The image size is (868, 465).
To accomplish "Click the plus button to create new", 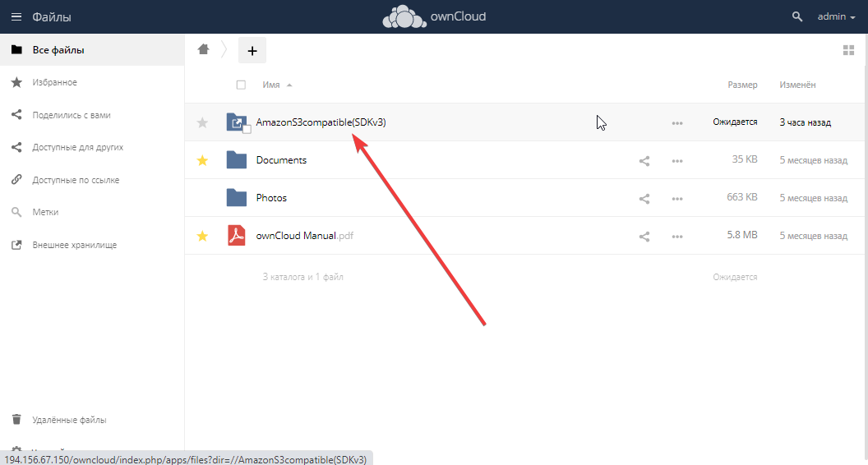I will pos(252,51).
